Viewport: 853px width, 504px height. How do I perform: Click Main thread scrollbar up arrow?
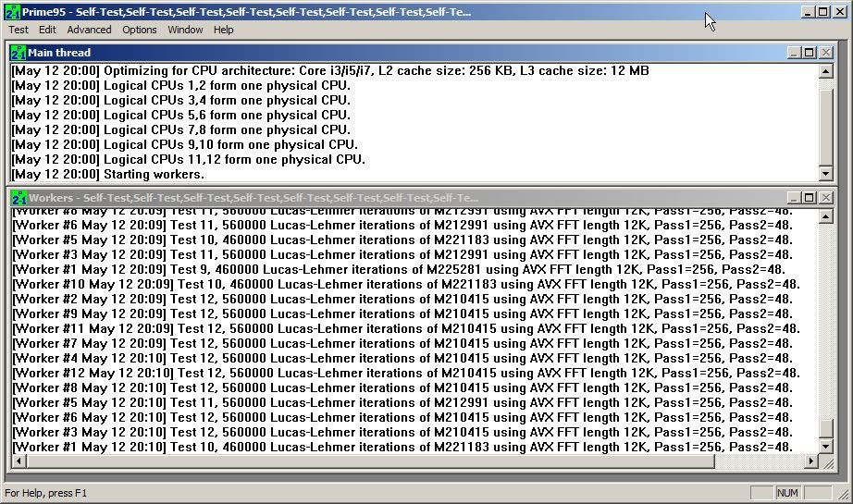pos(826,71)
